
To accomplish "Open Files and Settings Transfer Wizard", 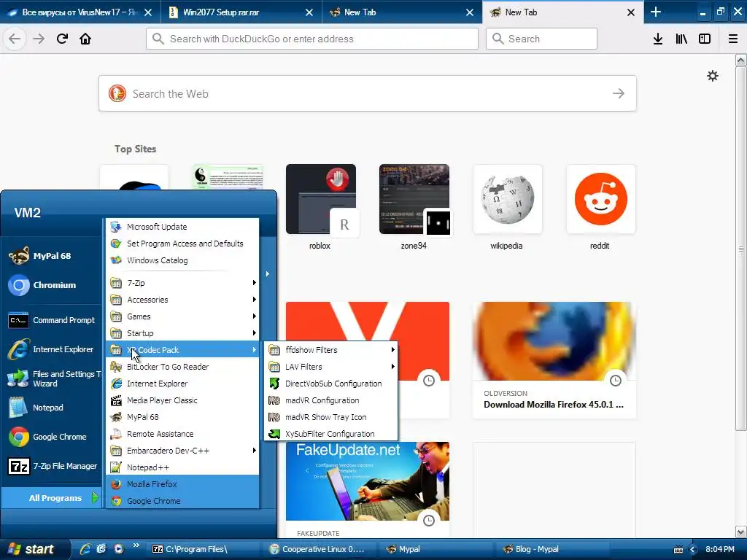I will click(x=54, y=378).
